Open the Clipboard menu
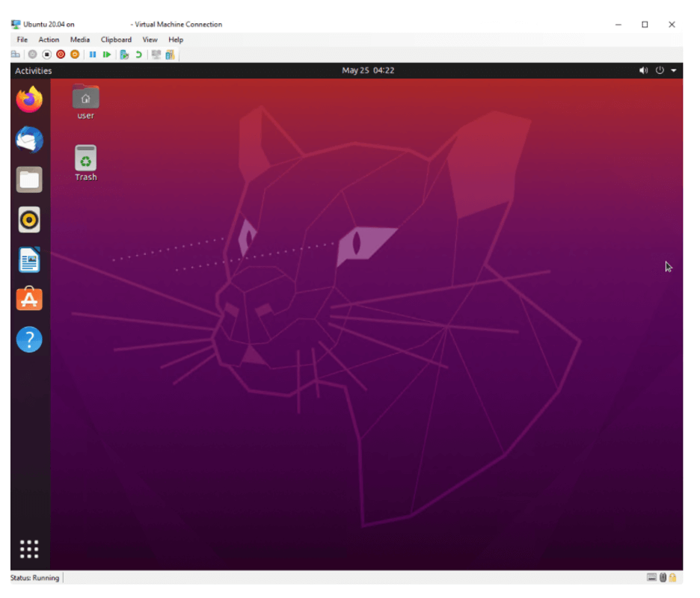This screenshot has height=598, width=700. point(116,39)
